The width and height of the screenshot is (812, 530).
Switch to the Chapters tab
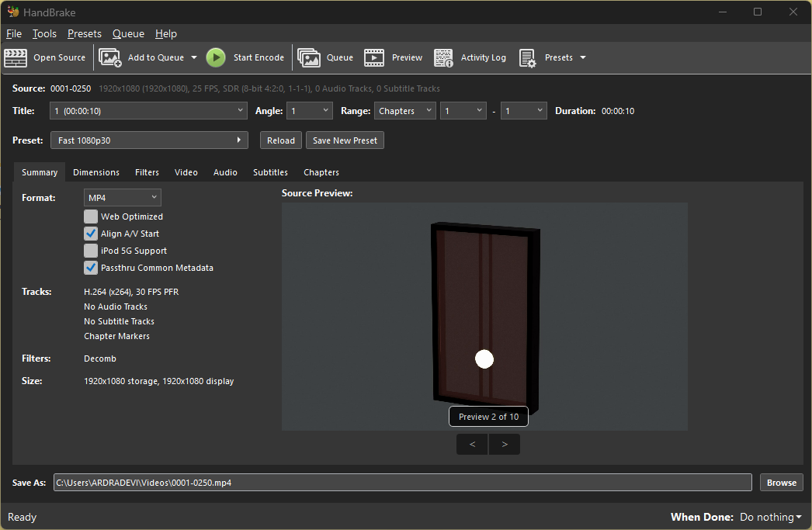(321, 172)
